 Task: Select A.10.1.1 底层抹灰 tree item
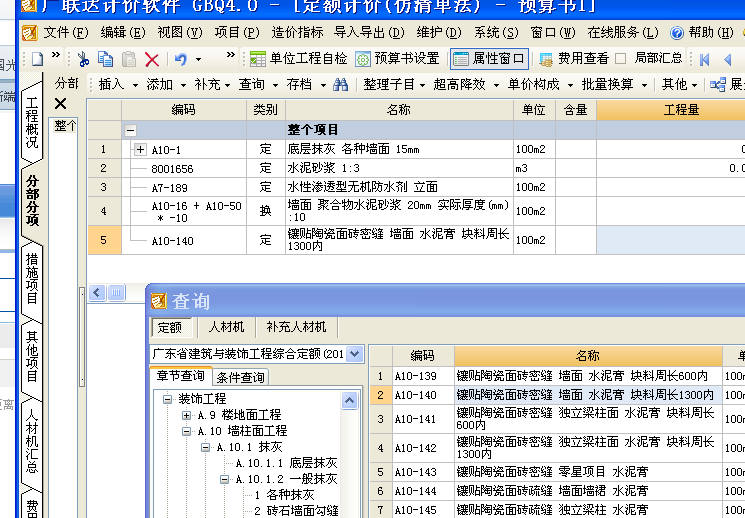click(x=287, y=463)
